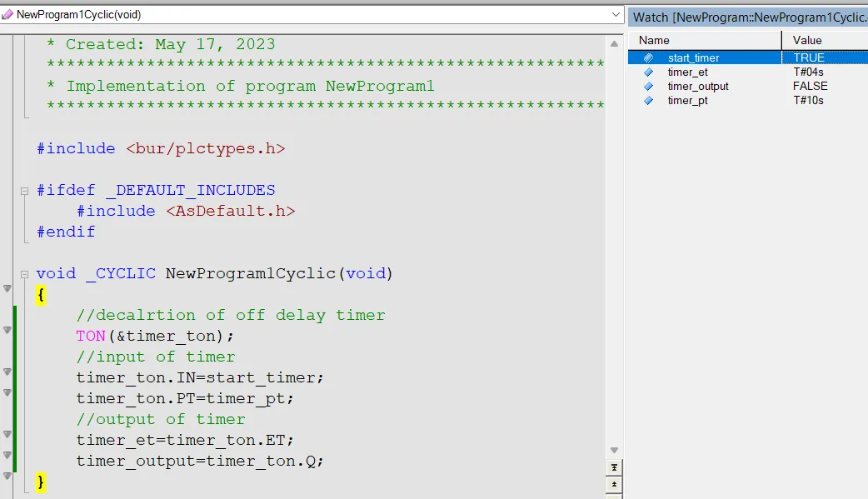Click the timer_output variable icon in Watch
The width and height of the screenshot is (868, 499).
[x=649, y=87]
